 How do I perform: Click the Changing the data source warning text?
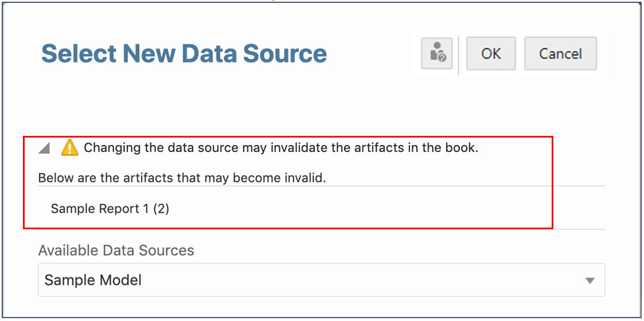click(x=281, y=148)
